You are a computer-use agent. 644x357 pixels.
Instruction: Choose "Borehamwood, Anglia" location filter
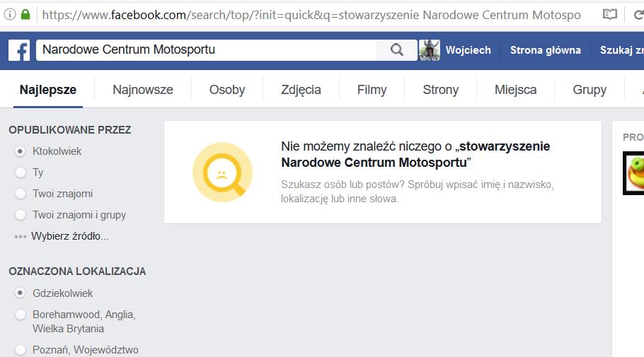(x=20, y=315)
